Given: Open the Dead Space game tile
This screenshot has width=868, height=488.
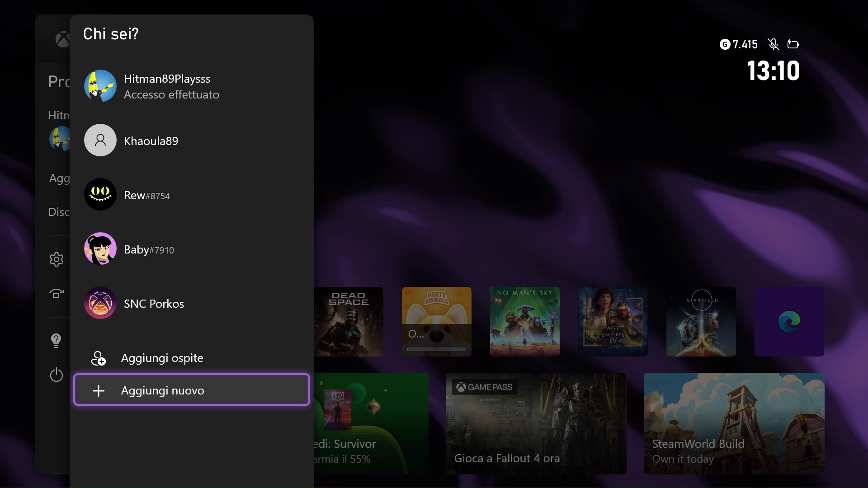Looking at the screenshot, I should (x=349, y=322).
